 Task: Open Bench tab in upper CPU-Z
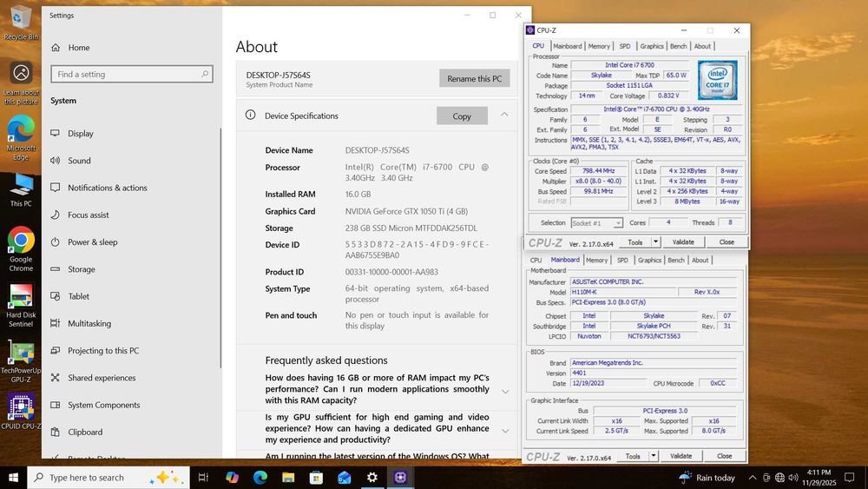(678, 46)
